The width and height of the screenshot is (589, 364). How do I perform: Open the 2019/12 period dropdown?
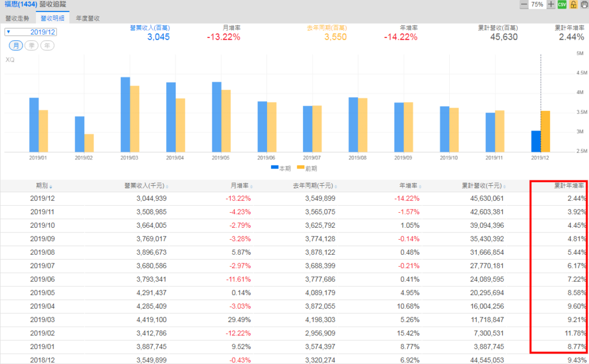(31, 32)
